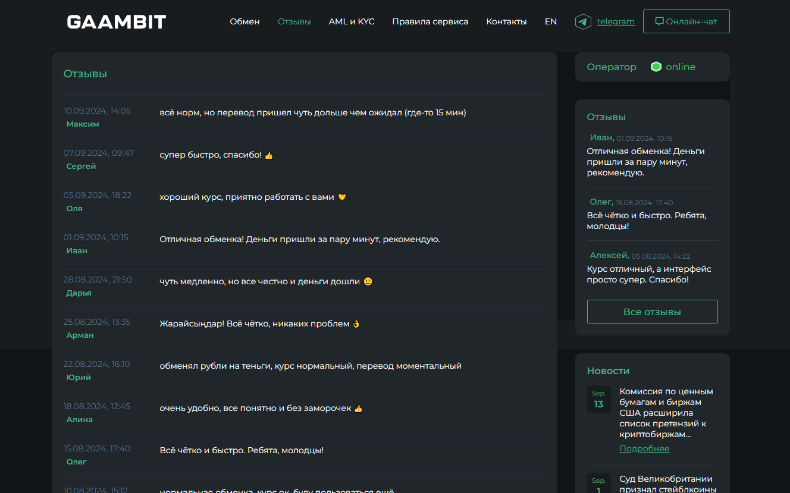Select Максим's review about перевод чуть дольше
Image resolution: width=790 pixels, height=493 pixels.
313,113
